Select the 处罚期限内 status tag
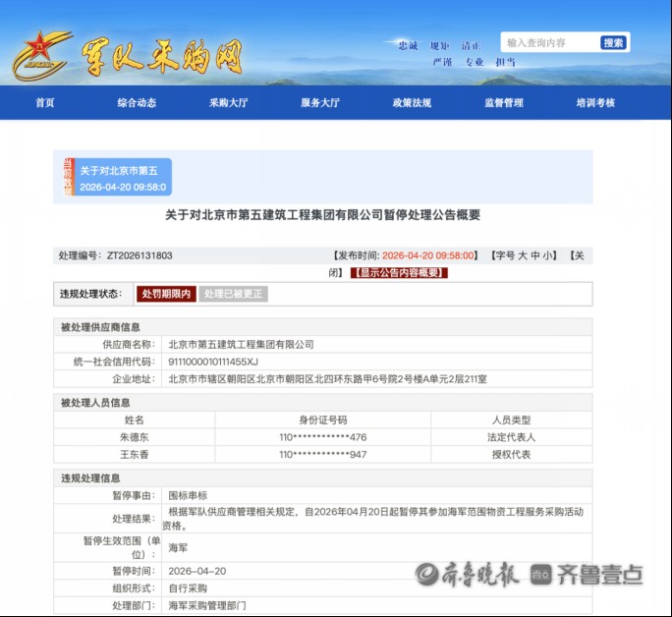672x617 pixels. tap(166, 294)
